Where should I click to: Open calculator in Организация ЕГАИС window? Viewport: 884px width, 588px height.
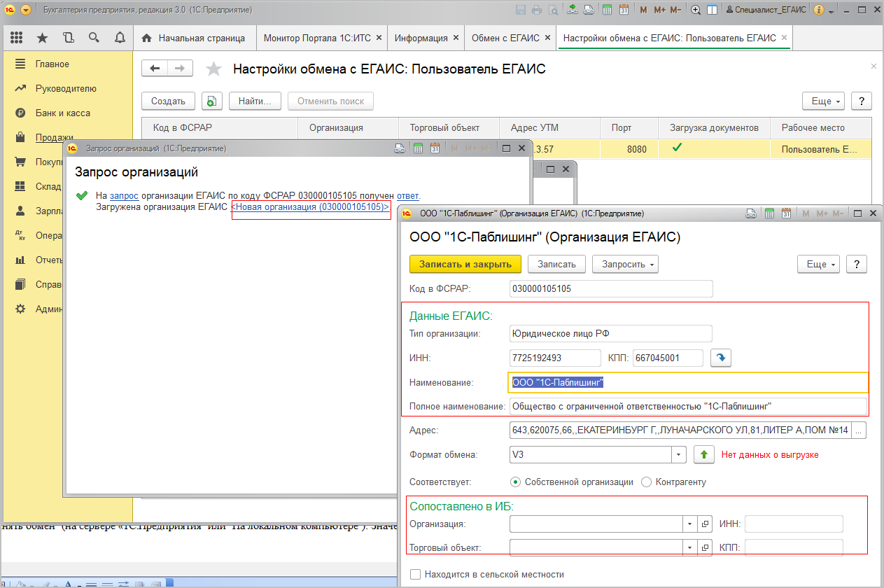[x=769, y=213]
